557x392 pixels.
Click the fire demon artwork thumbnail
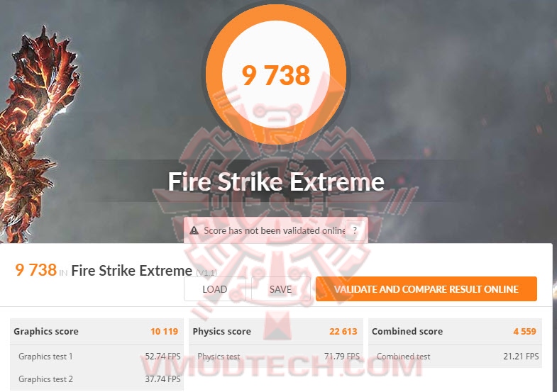click(x=38, y=135)
